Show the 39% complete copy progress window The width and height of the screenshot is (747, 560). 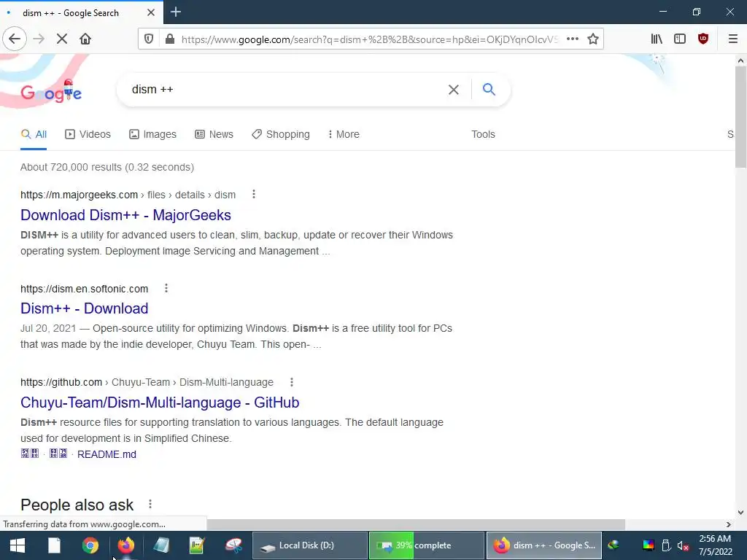tap(426, 545)
